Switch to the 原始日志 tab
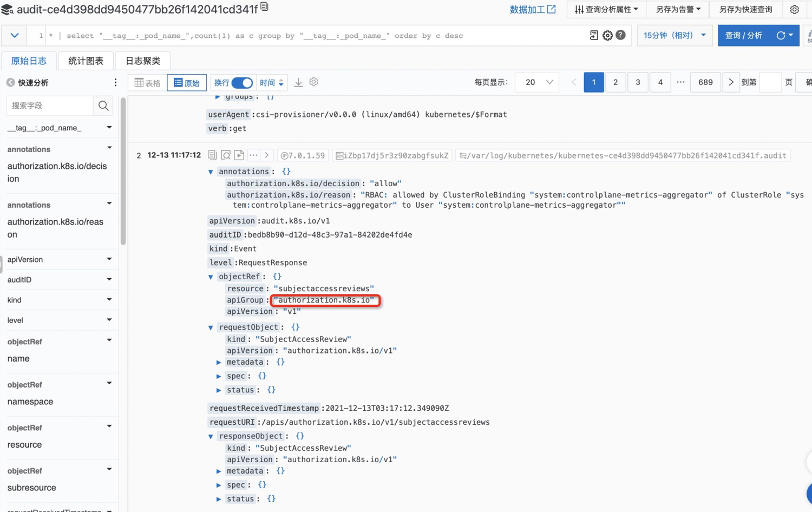Viewport: 812px width, 512px height. (29, 61)
